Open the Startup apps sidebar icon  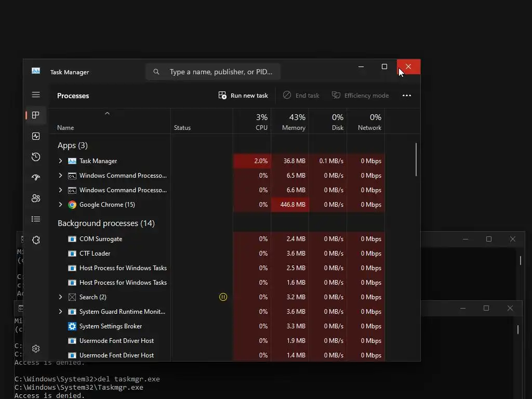36,178
